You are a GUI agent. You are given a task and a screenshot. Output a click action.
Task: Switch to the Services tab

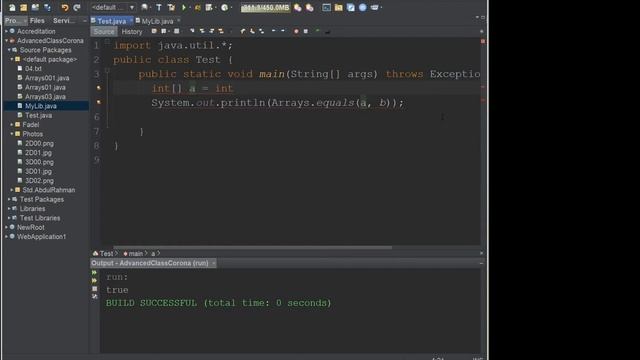pos(64,20)
